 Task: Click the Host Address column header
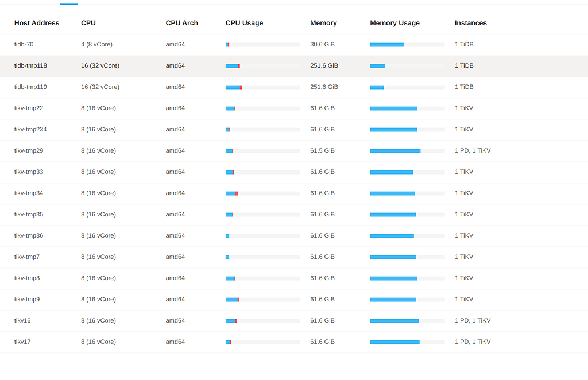coord(37,23)
